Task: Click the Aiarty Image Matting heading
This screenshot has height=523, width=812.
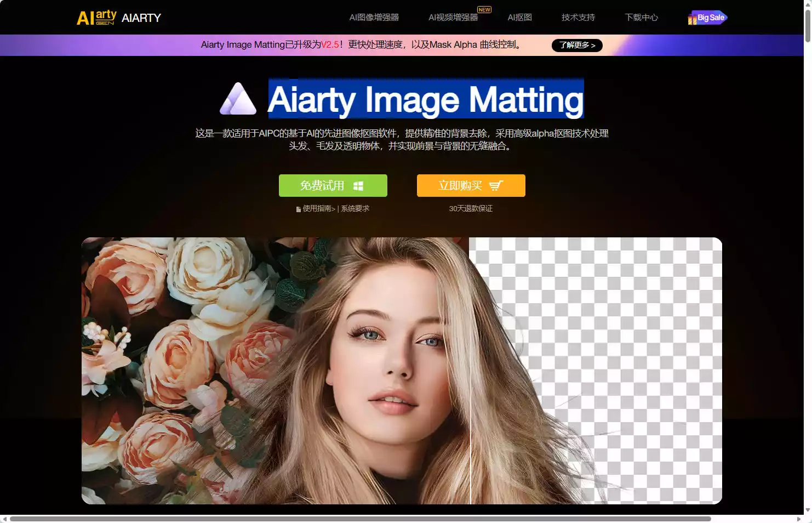Action: pyautogui.click(x=426, y=99)
